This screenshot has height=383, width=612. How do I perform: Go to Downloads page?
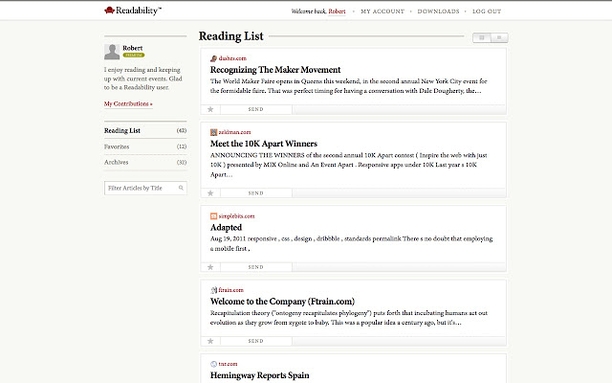pyautogui.click(x=438, y=11)
